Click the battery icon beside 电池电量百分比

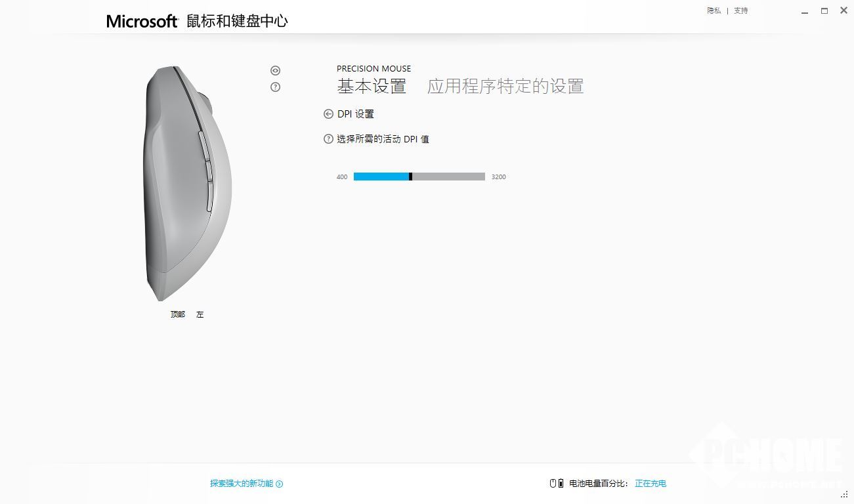(561, 483)
